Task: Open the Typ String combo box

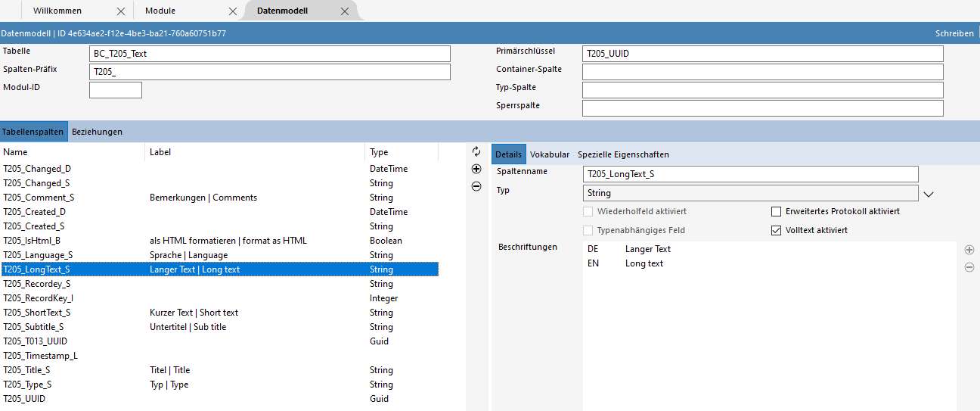Action: (750, 194)
